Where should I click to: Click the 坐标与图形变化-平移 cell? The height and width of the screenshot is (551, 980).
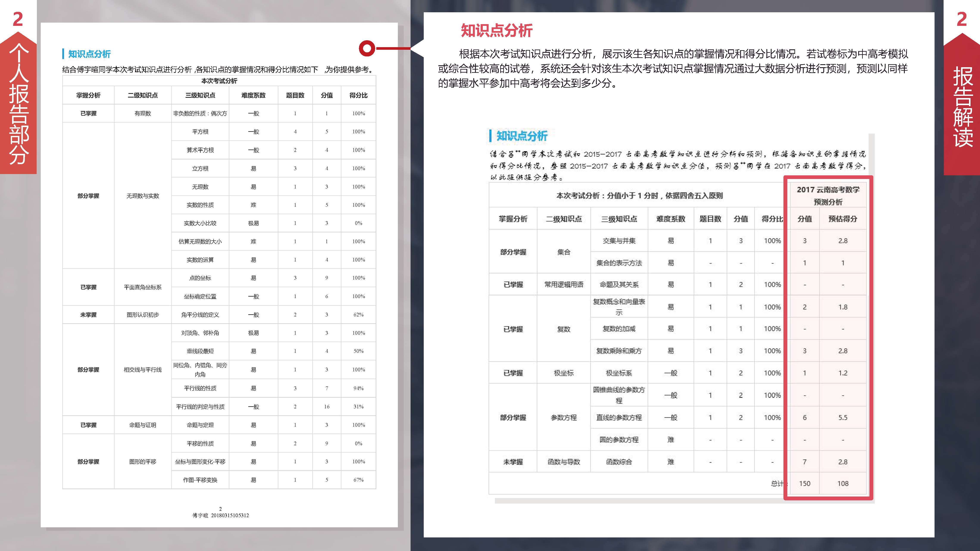click(x=200, y=462)
